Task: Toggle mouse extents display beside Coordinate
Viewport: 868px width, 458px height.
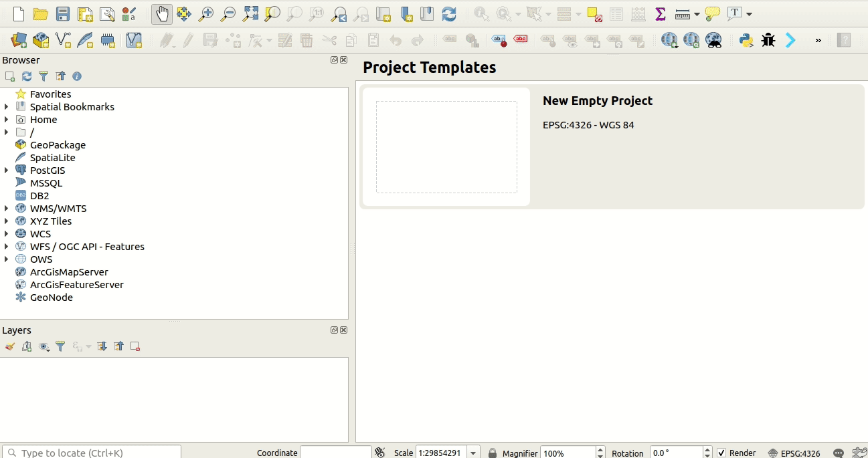Action: pyautogui.click(x=380, y=453)
